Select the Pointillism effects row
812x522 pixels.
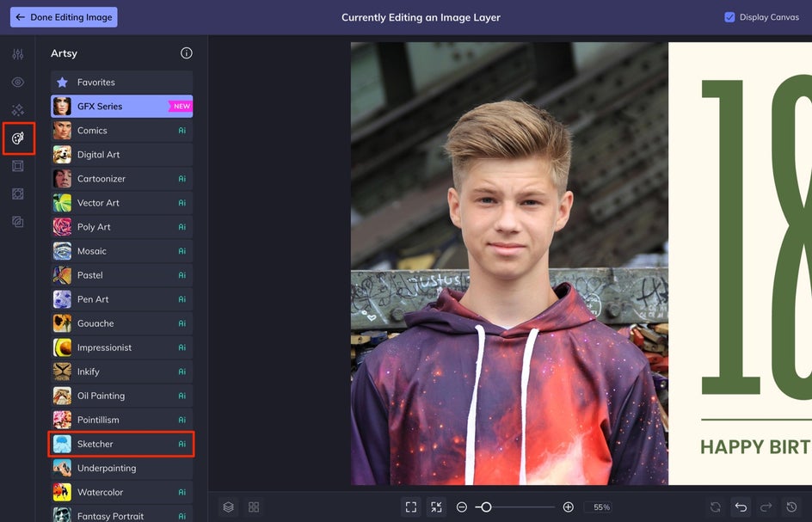pyautogui.click(x=121, y=420)
